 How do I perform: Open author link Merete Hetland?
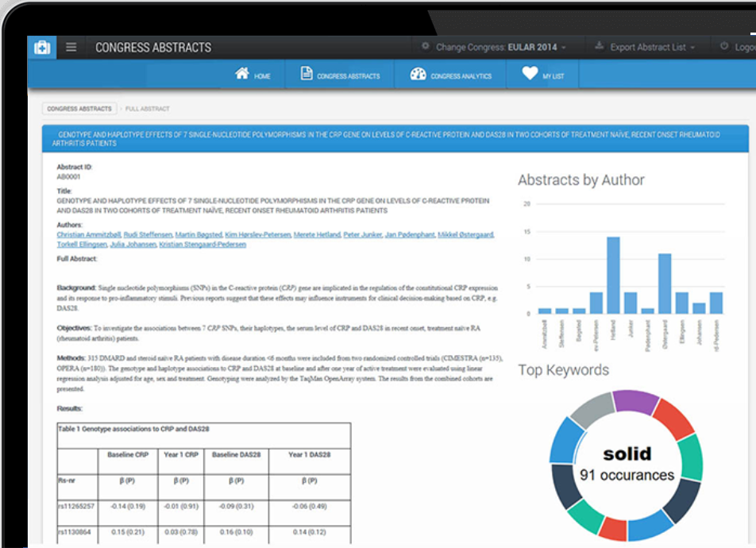pos(316,234)
